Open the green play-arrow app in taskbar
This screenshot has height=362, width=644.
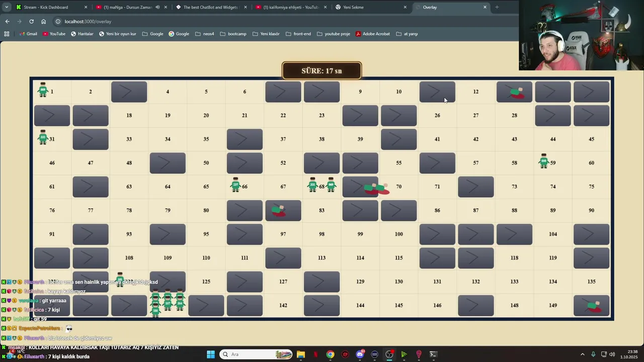click(404, 354)
